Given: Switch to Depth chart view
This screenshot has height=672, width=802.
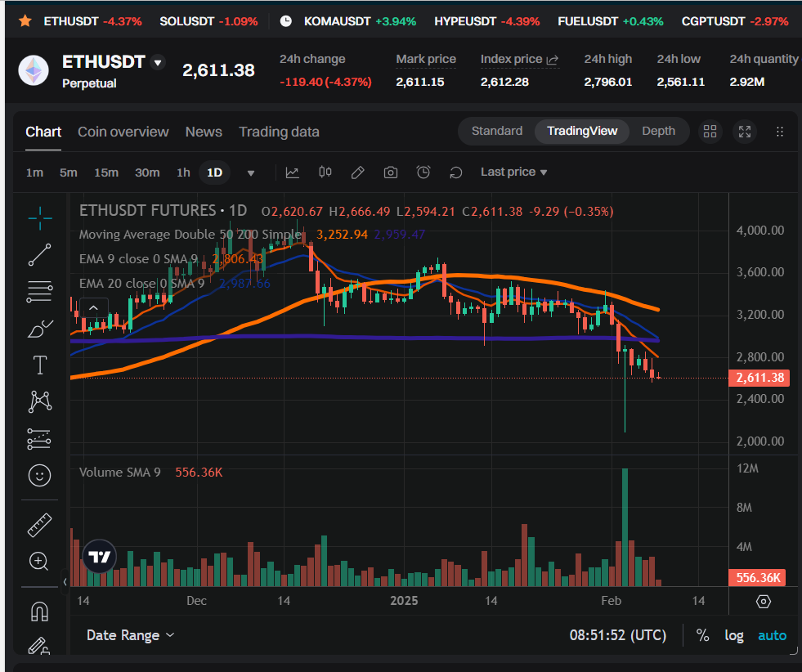Looking at the screenshot, I should coord(659,131).
